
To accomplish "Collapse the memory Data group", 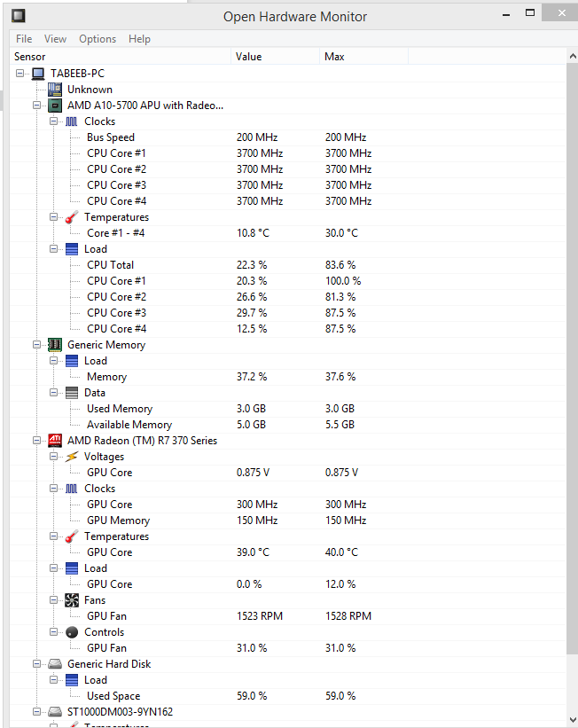I will [53, 393].
